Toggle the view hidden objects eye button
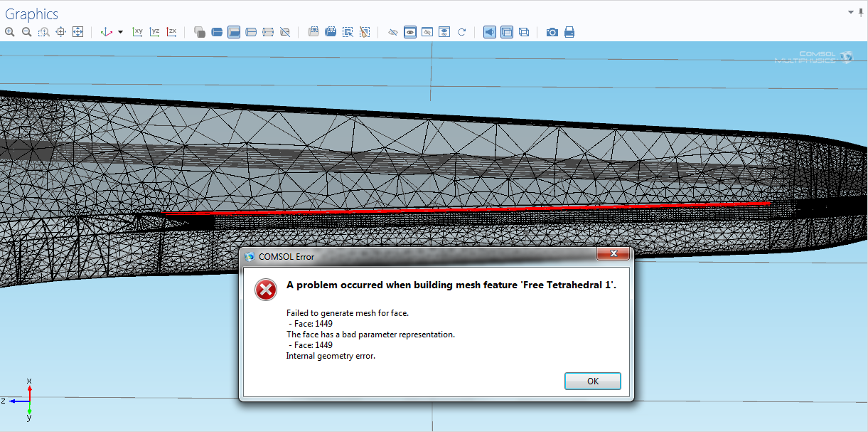 (x=410, y=32)
